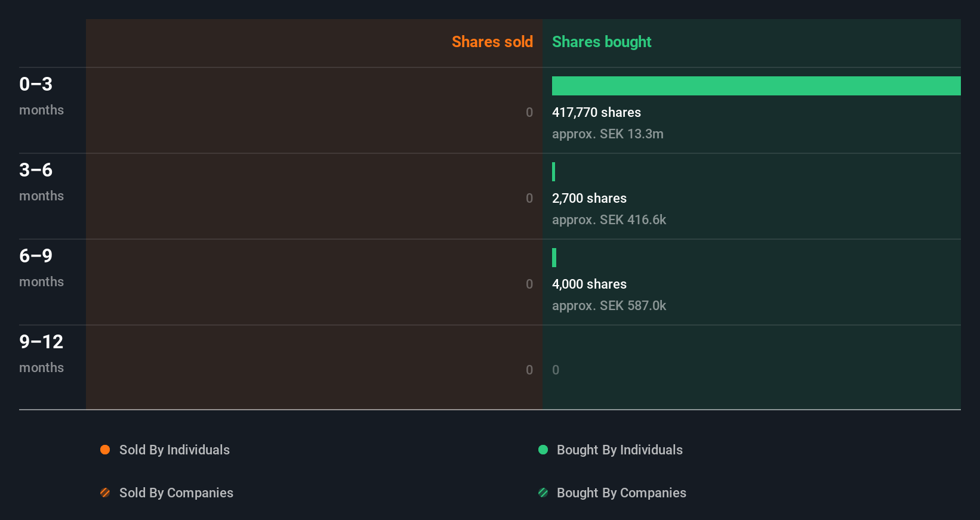
Task: Click the striped Bought By Companies legend icon
Action: tap(543, 493)
